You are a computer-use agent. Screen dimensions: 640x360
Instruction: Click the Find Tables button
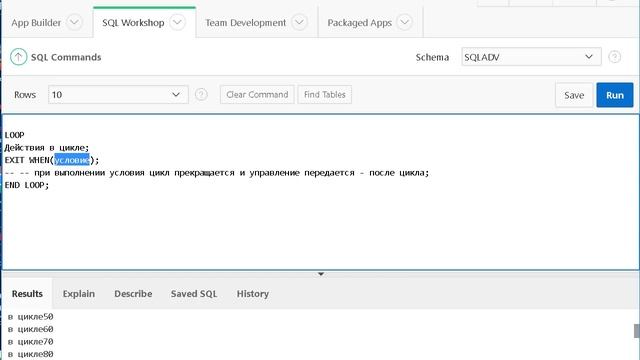(x=324, y=95)
